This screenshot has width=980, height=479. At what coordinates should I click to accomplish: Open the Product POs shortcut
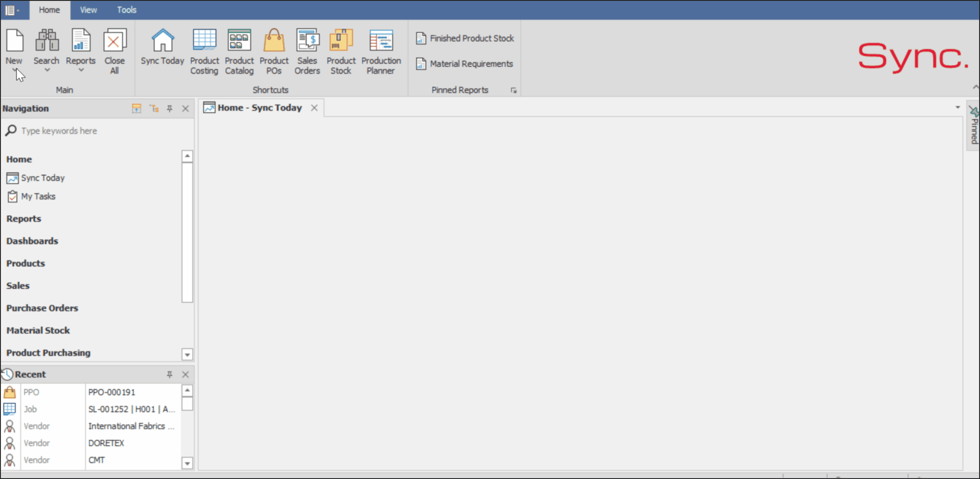pyautogui.click(x=274, y=51)
